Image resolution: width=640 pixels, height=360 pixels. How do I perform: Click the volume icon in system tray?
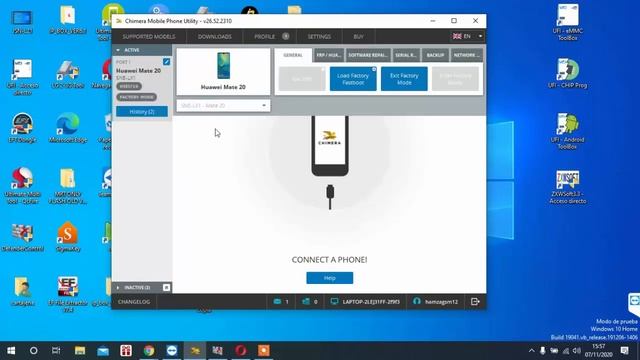click(576, 351)
